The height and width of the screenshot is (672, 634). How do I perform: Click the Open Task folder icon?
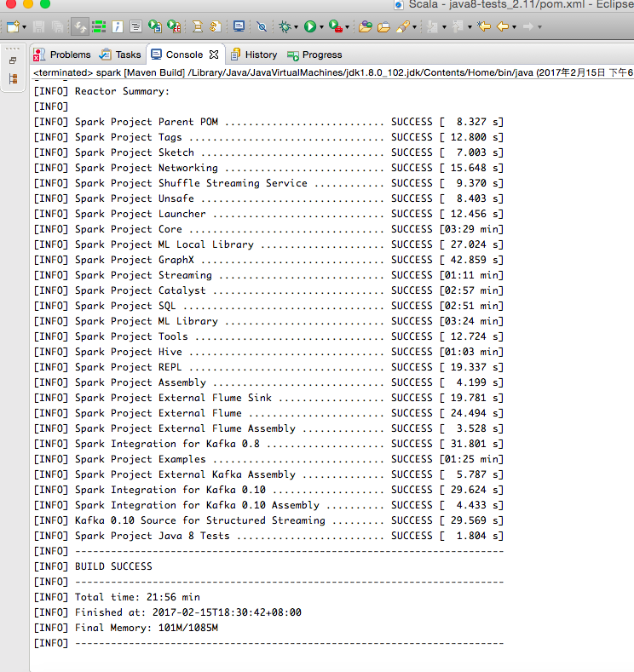click(383, 27)
